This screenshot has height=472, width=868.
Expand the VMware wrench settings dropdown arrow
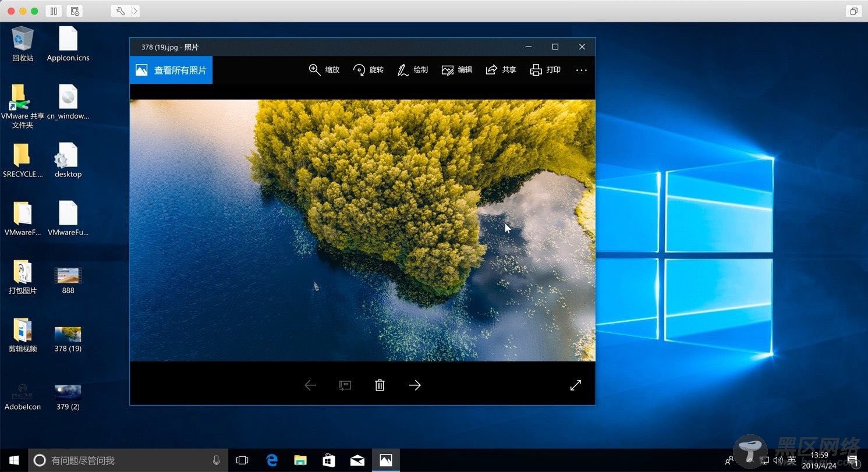pos(135,11)
